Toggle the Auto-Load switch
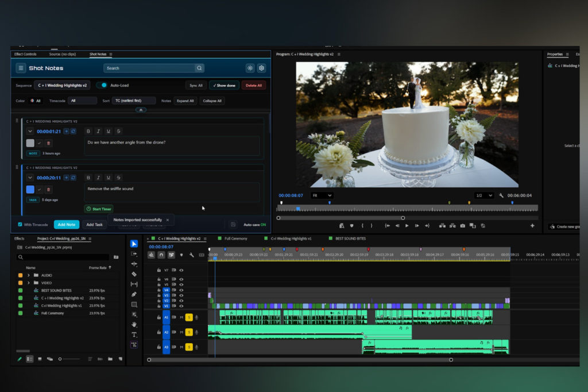Image resolution: width=588 pixels, height=392 pixels. pos(102,85)
